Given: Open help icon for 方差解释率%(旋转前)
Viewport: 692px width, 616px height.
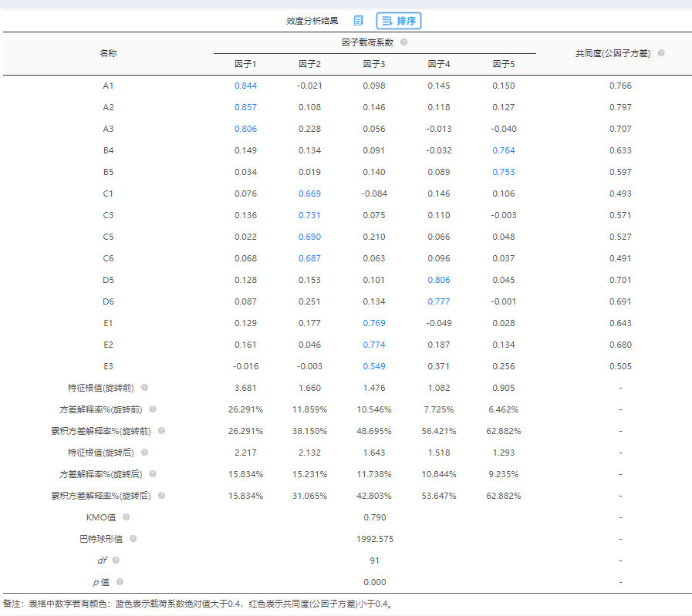Looking at the screenshot, I should point(153,409).
